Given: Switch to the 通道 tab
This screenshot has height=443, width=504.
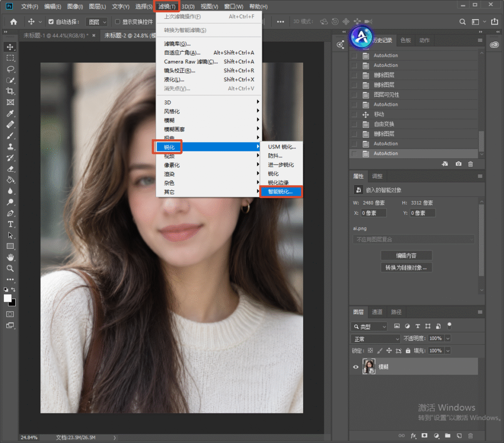Looking at the screenshot, I should tap(377, 312).
